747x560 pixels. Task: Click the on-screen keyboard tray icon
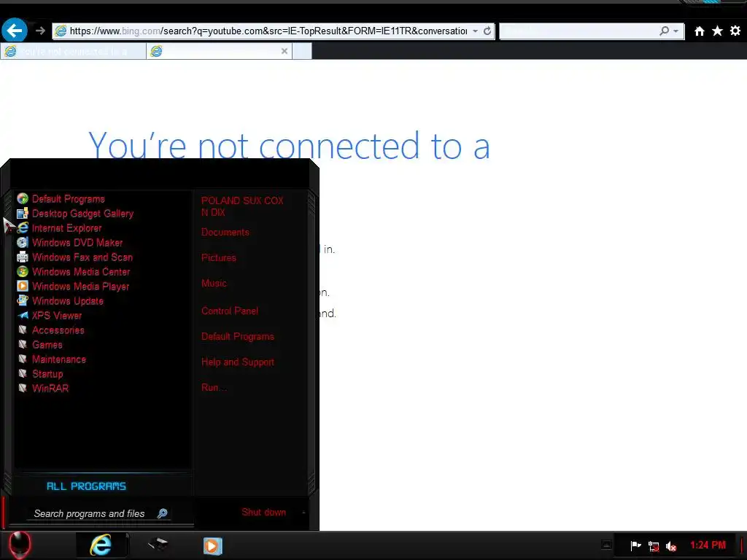(606, 544)
